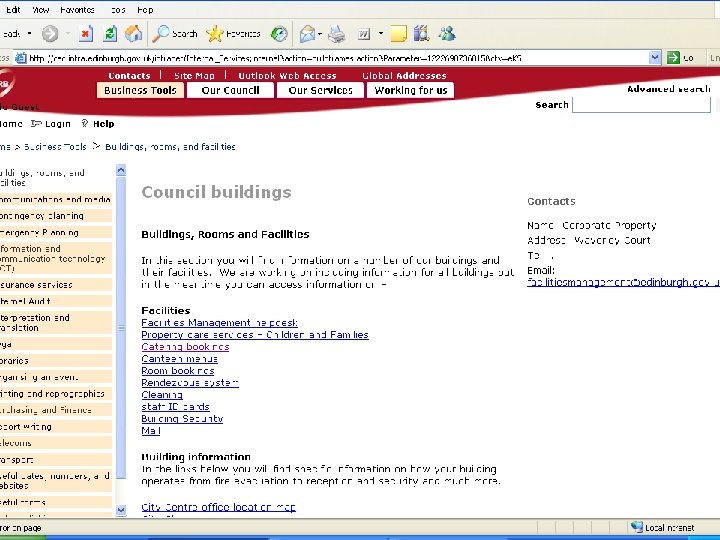
Task: Print the page with printer icon
Action: pos(337,34)
